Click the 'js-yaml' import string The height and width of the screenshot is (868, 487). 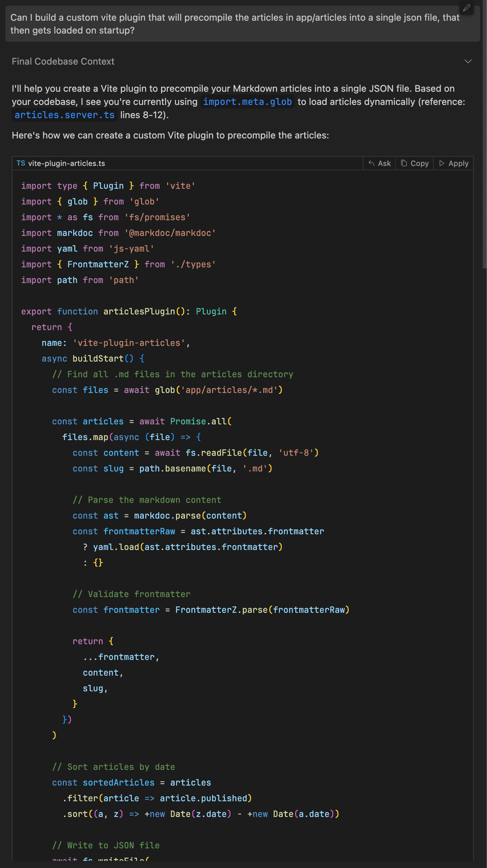131,249
